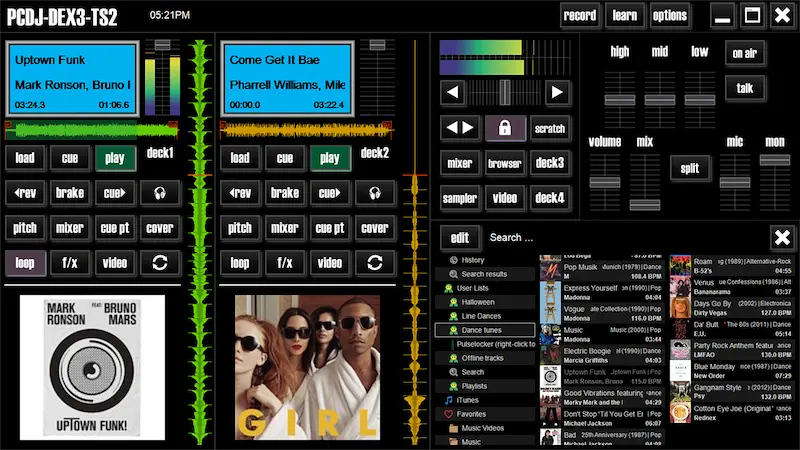The width and height of the screenshot is (800, 450).
Task: Open the options menu
Action: [669, 16]
